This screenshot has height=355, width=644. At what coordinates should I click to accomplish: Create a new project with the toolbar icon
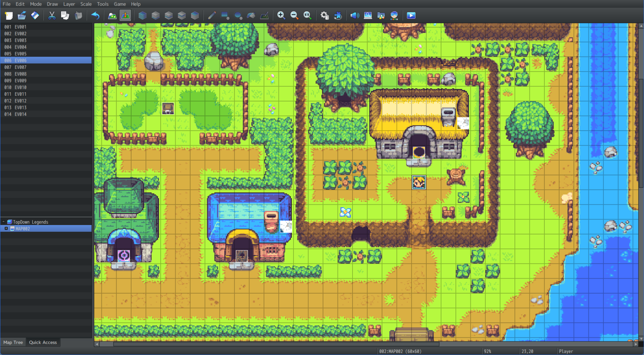coord(8,15)
